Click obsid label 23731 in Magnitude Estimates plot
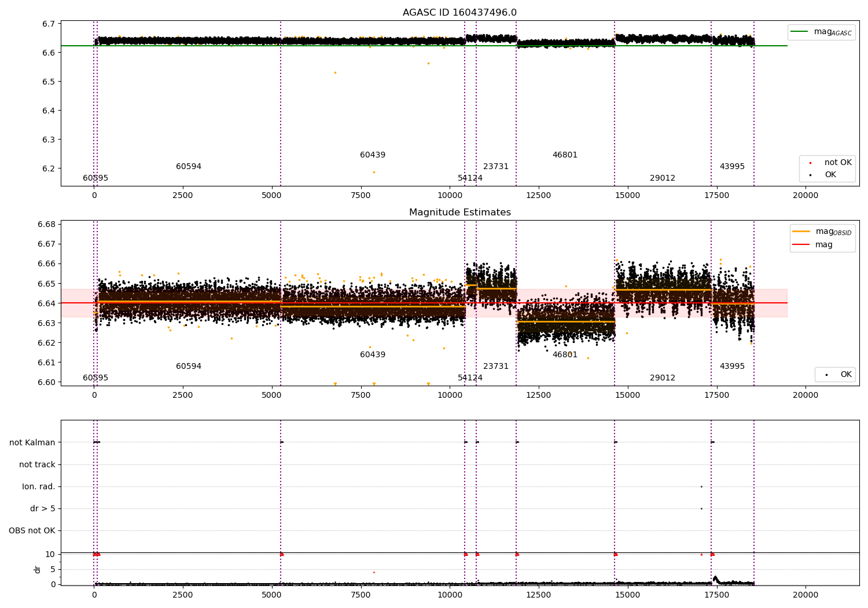868x608 pixels. pyautogui.click(x=496, y=367)
